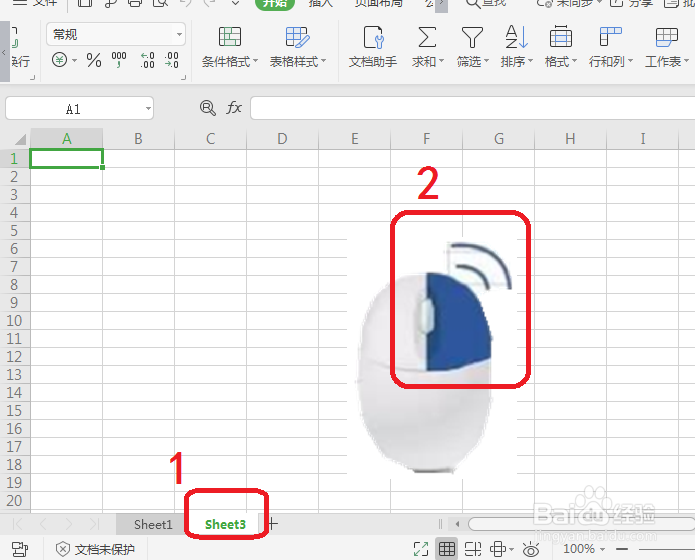Expand the 表格样式 dropdown arrow
695x560 pixels.
pos(323,61)
